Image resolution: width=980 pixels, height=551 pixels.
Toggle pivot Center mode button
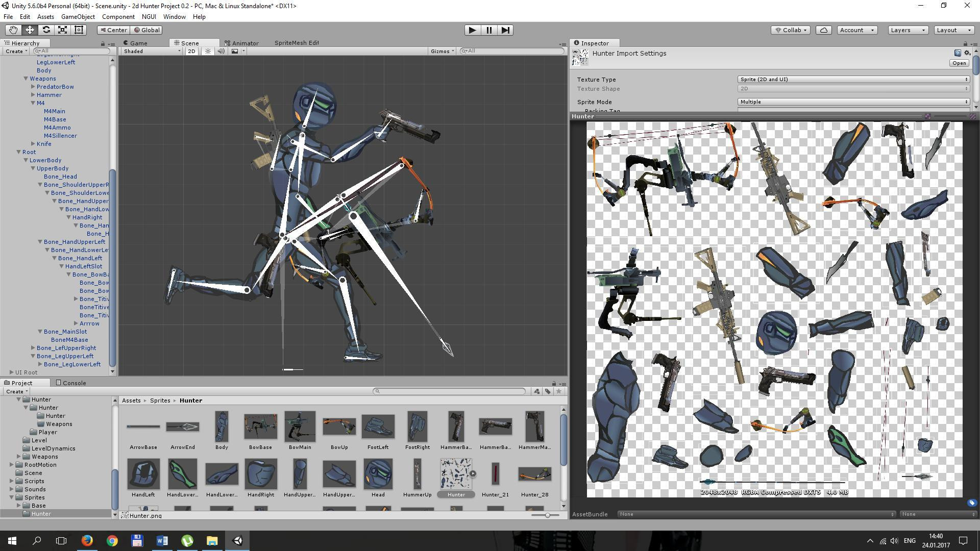coord(114,30)
